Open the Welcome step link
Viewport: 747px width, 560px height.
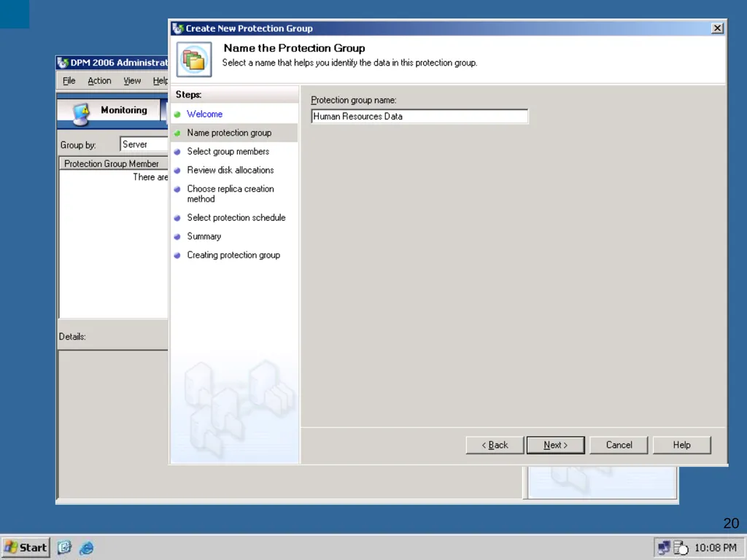[x=204, y=114]
